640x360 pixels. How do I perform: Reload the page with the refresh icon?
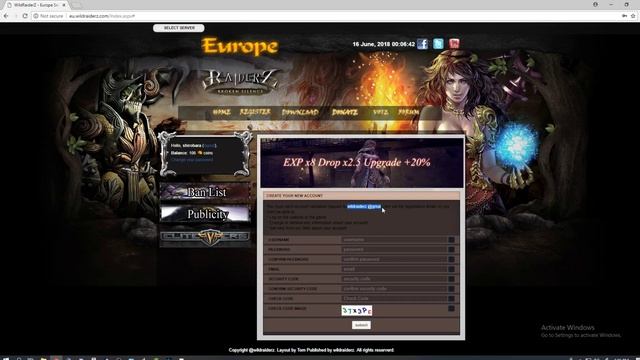coord(25,16)
